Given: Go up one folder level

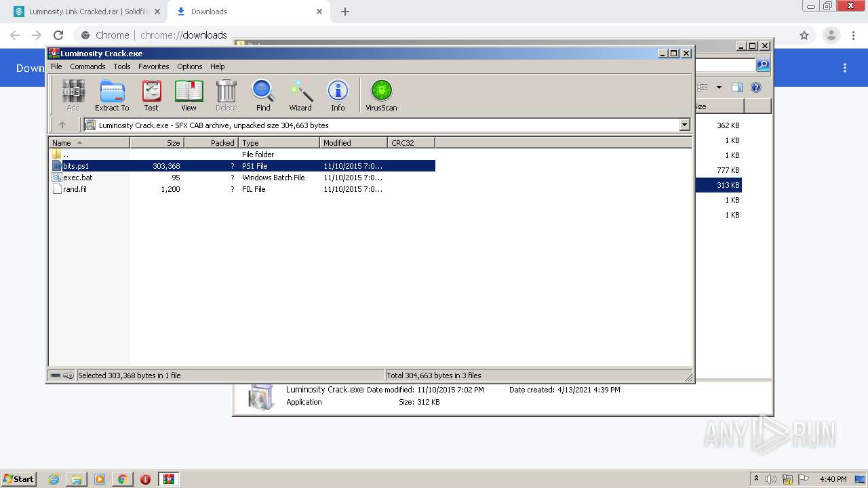Looking at the screenshot, I should coord(62,125).
